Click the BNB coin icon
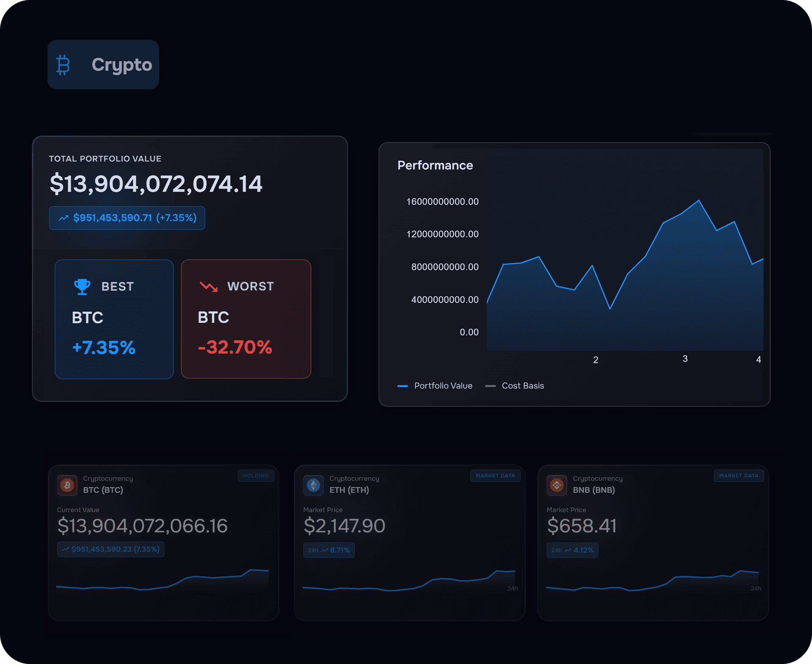 [557, 485]
